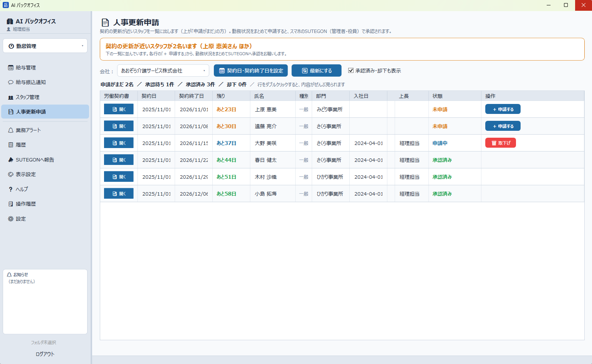Viewport: 592px width, 364px height.
Task: Click the 申請中 status text
Action: pyautogui.click(x=440, y=143)
